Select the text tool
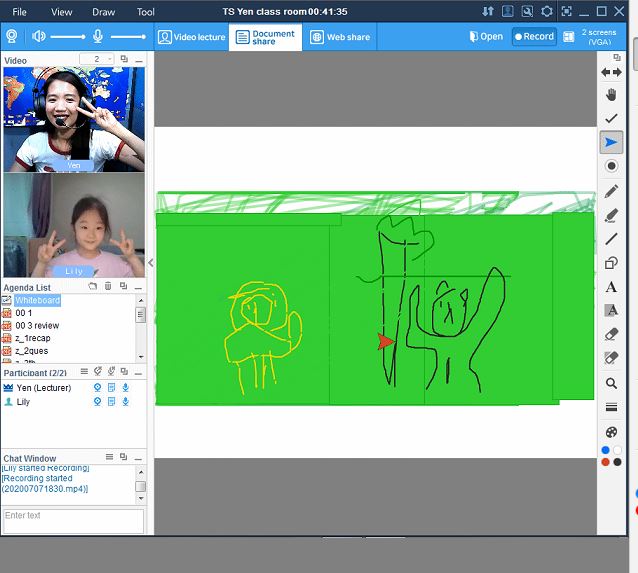This screenshot has height=573, width=638. 611,287
